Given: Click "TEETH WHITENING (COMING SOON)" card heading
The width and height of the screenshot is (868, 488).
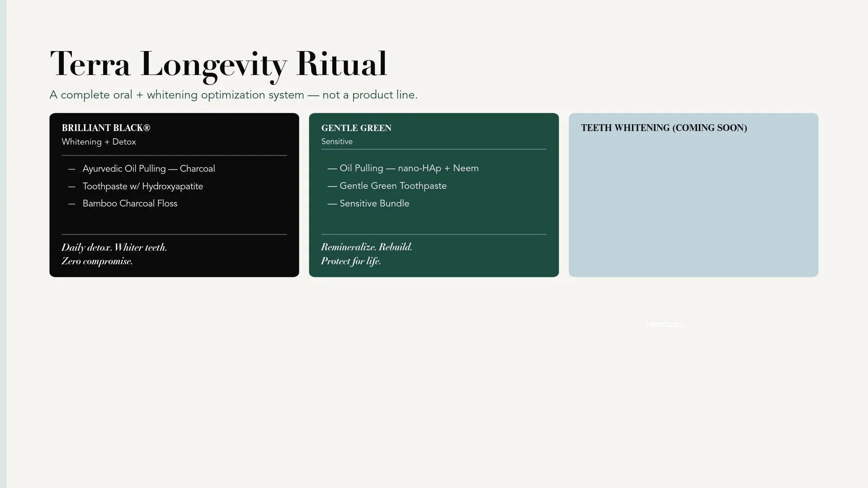Looking at the screenshot, I should (x=664, y=128).
